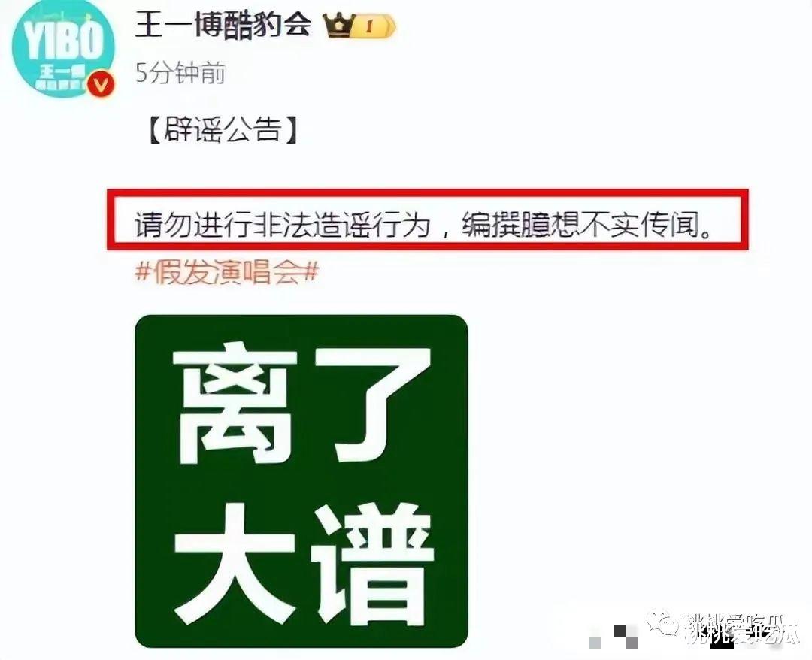Click the 5分钟前 post timestamp

click(180, 74)
